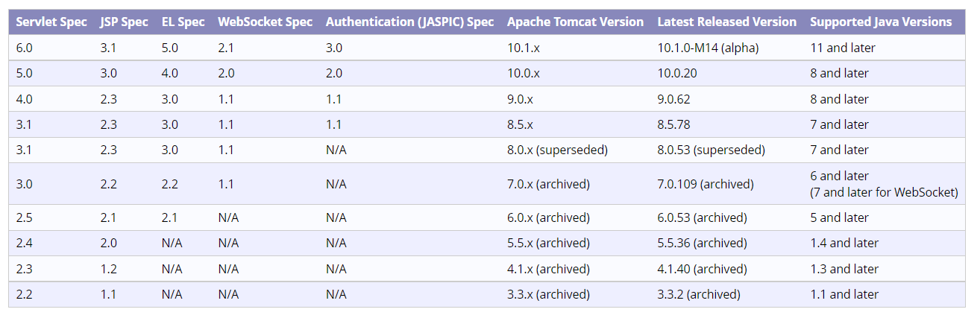Viewport: 980px width, 318px height.
Task: Click the 8.5.78 release version cell
Action: [x=673, y=124]
